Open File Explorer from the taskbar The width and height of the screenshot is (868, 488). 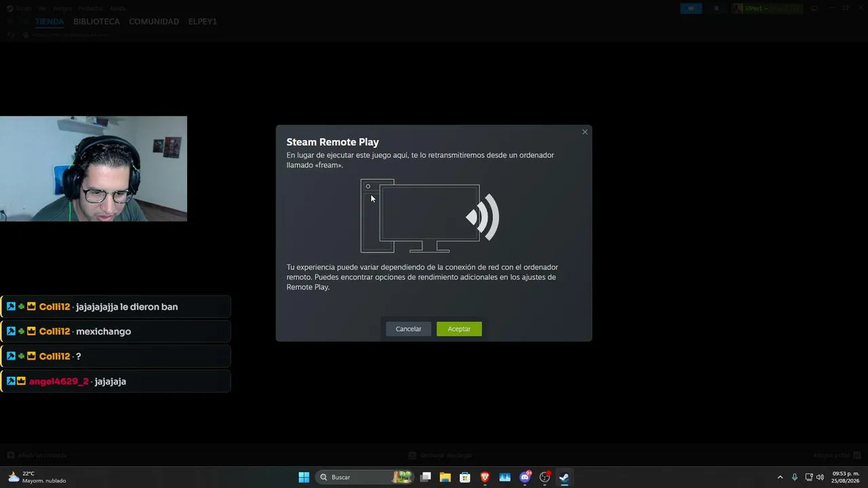(x=446, y=477)
